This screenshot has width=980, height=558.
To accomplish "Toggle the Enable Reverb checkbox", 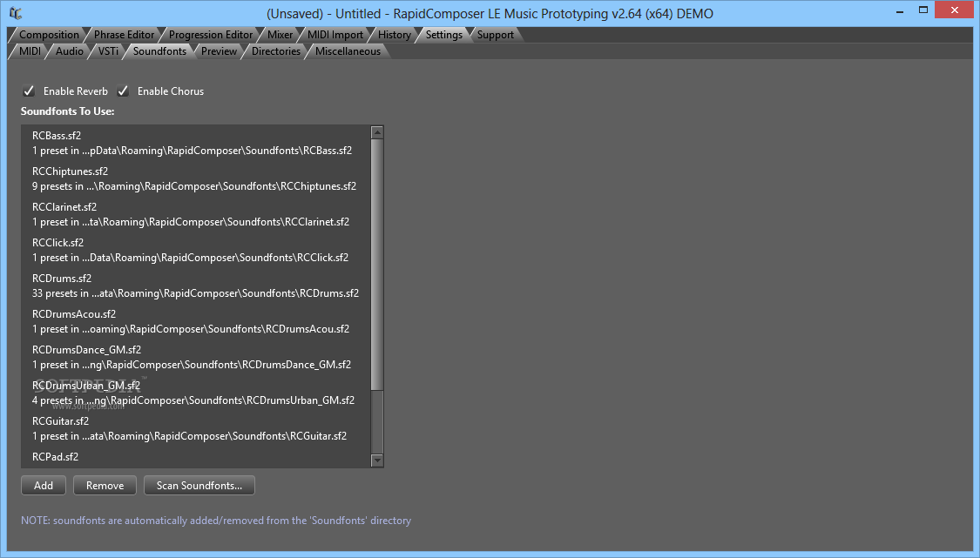I will [x=29, y=91].
